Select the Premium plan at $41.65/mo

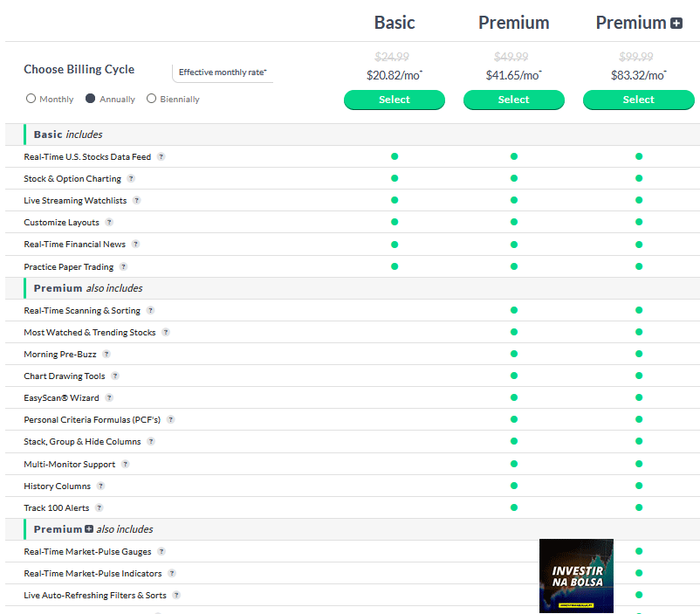pos(514,100)
